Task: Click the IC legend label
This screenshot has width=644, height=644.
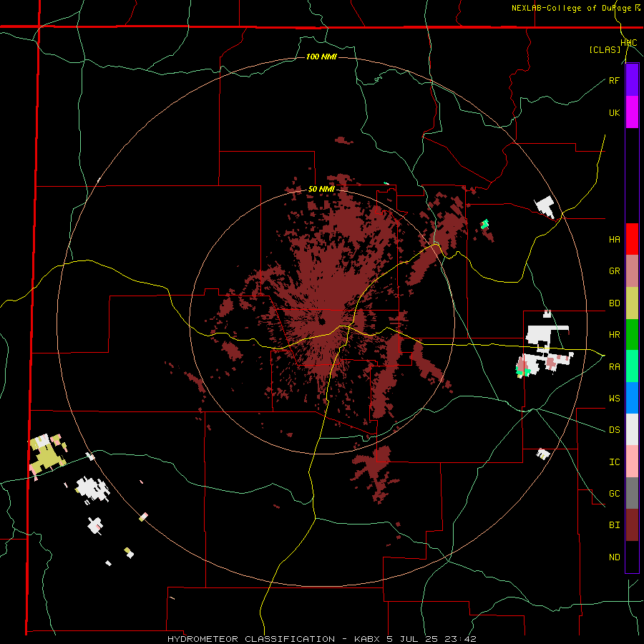Action: [614, 462]
